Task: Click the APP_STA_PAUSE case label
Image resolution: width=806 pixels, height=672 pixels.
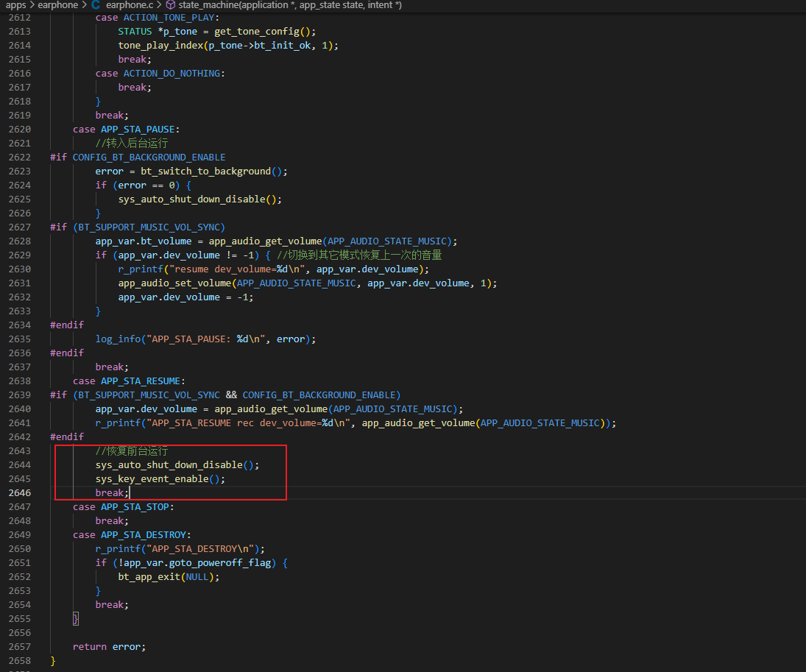Action: pyautogui.click(x=138, y=129)
